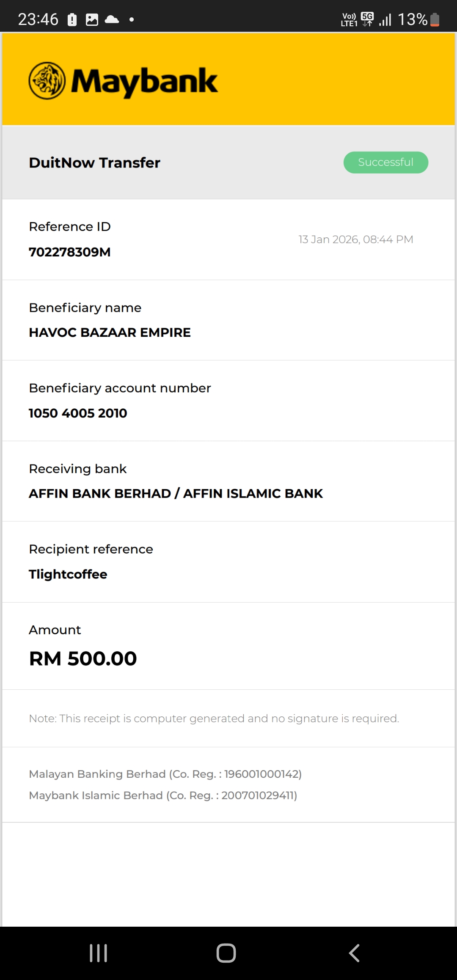The width and height of the screenshot is (457, 980).
Task: Tap the RM 500.00 amount
Action: coord(83,658)
